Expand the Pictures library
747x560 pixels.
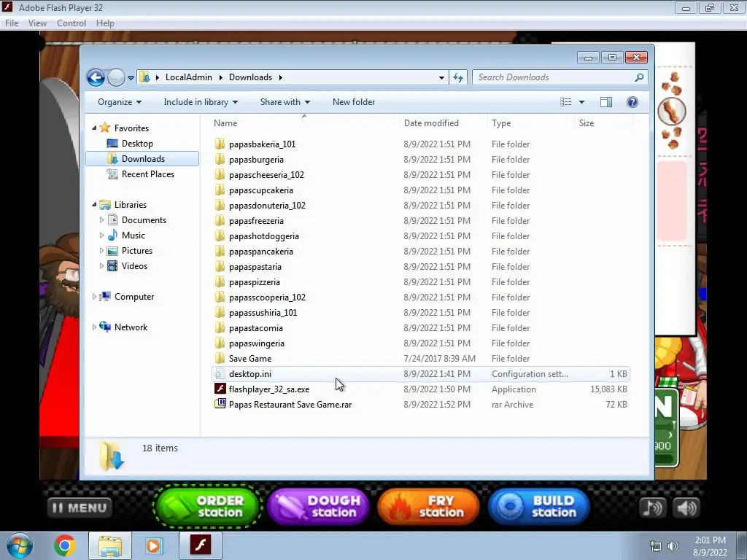[x=101, y=251]
